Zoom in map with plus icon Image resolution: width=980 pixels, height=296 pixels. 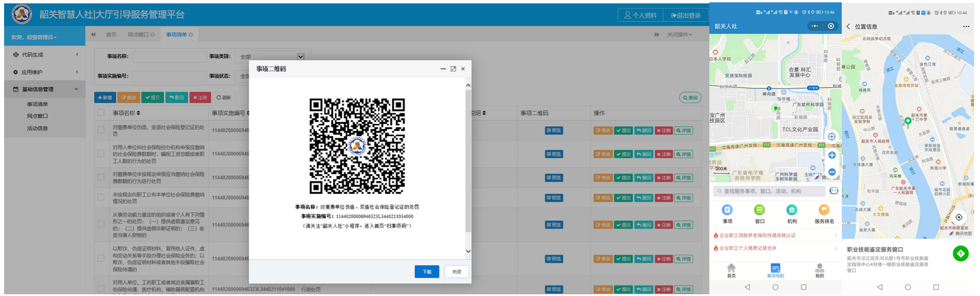[832, 155]
